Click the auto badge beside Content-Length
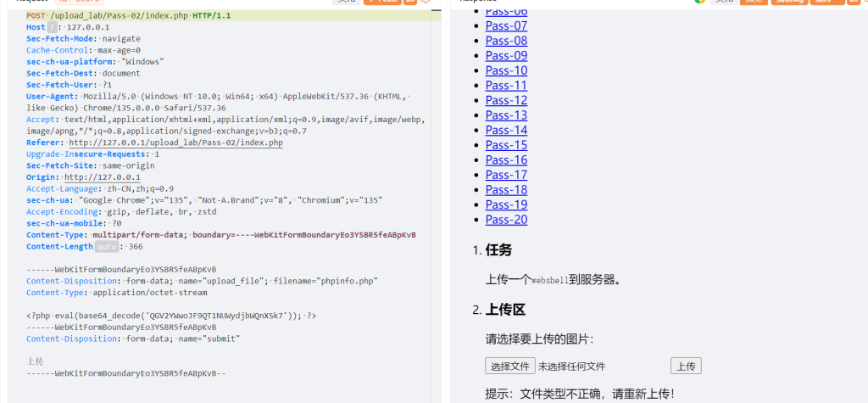The width and height of the screenshot is (868, 403). 106,247
